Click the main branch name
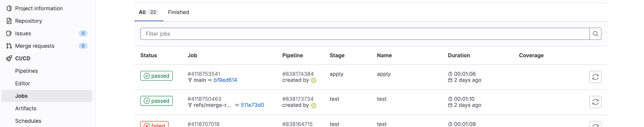The image size is (644, 127). 200,80
